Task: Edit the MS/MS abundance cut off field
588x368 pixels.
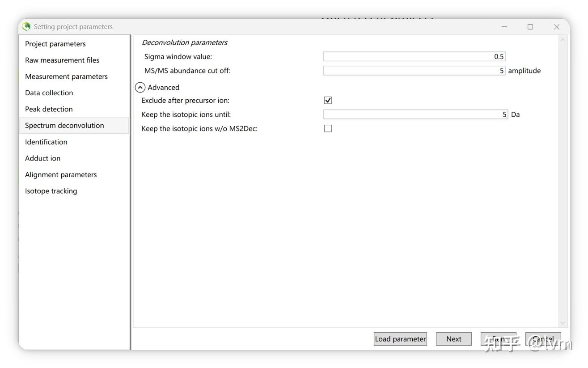Action: [414, 71]
